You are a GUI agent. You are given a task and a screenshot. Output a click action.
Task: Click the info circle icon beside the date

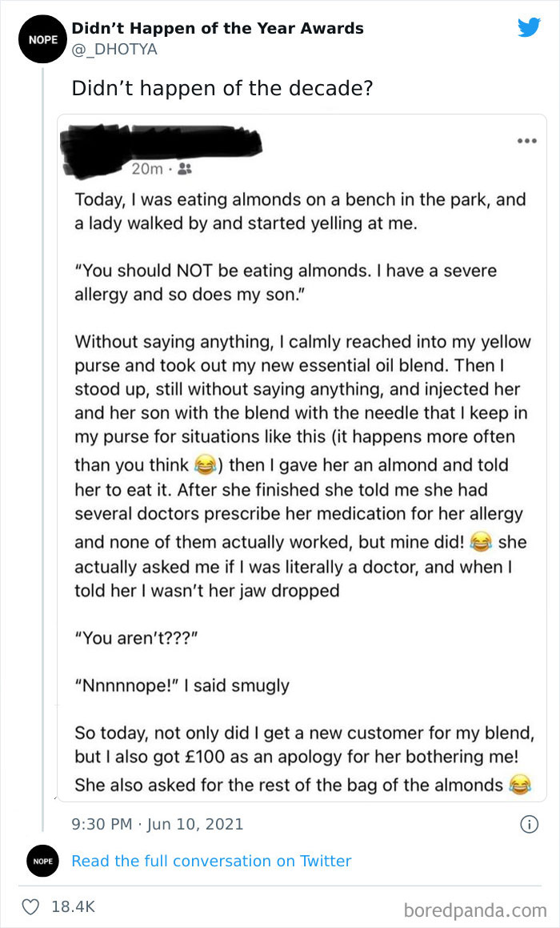[528, 824]
